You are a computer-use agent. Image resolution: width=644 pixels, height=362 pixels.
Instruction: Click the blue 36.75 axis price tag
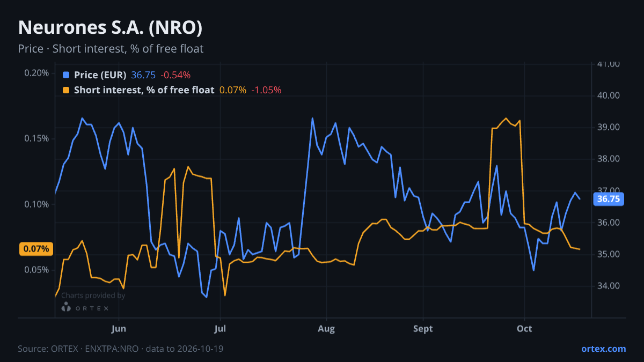[x=608, y=199]
